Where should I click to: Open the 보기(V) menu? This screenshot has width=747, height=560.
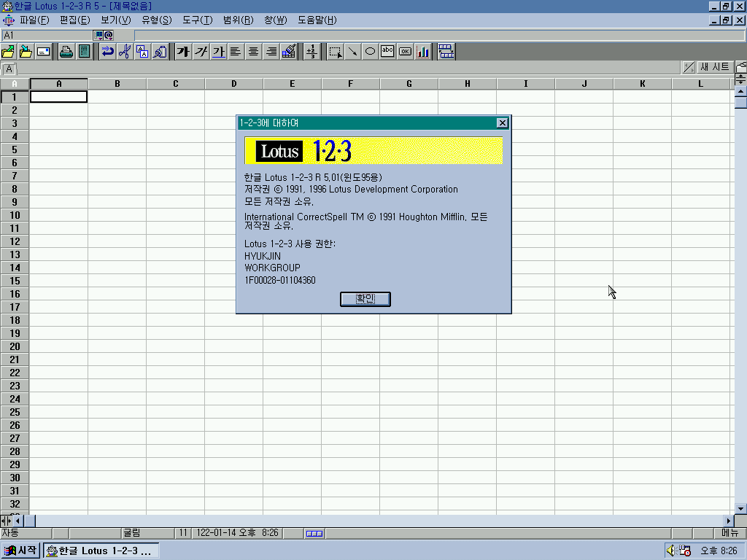click(x=116, y=20)
